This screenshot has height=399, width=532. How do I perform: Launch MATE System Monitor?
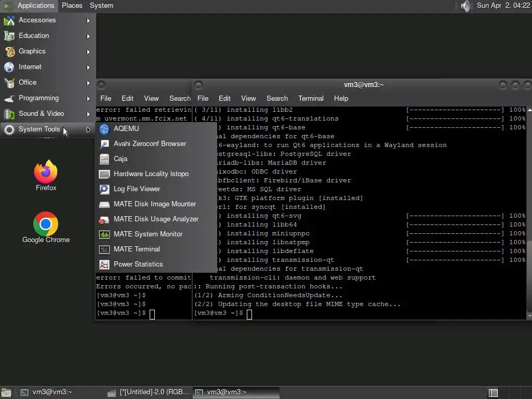(x=156, y=234)
